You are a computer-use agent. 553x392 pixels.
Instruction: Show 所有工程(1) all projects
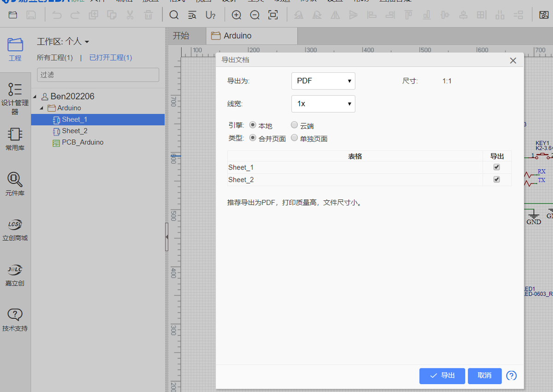pyautogui.click(x=55, y=58)
